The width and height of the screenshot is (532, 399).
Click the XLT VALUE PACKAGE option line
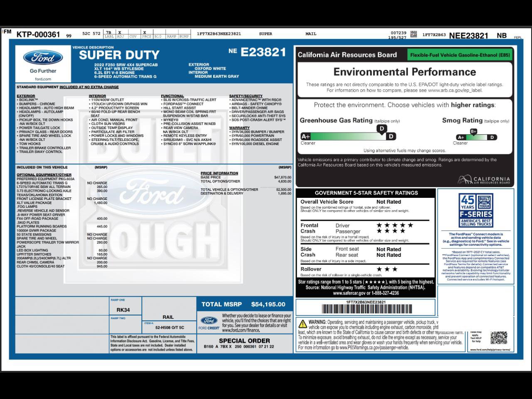click(x=62, y=203)
